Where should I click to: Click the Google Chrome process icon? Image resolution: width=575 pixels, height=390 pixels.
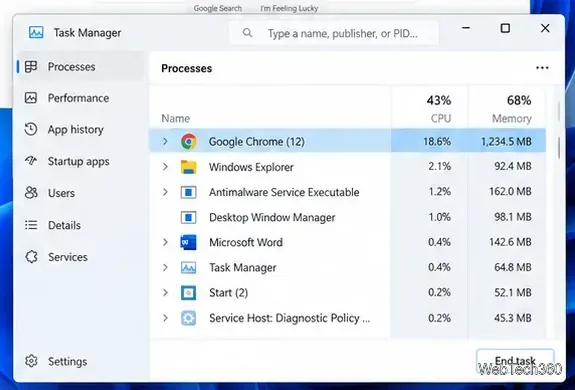pos(189,141)
